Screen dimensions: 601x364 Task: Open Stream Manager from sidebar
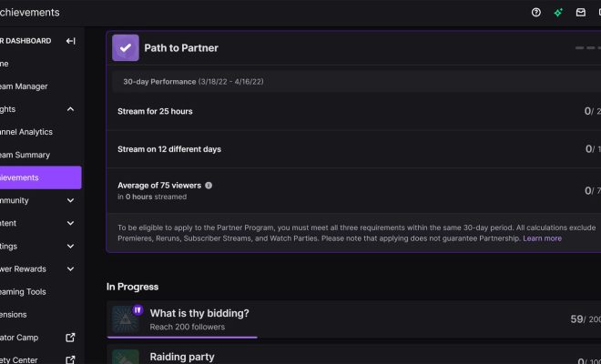coord(24,86)
